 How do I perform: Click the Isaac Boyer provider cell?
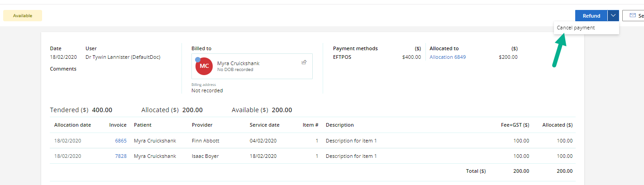click(x=205, y=156)
